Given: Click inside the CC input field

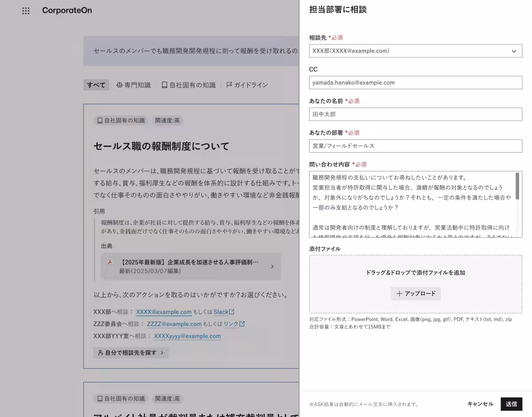Looking at the screenshot, I should (415, 83).
